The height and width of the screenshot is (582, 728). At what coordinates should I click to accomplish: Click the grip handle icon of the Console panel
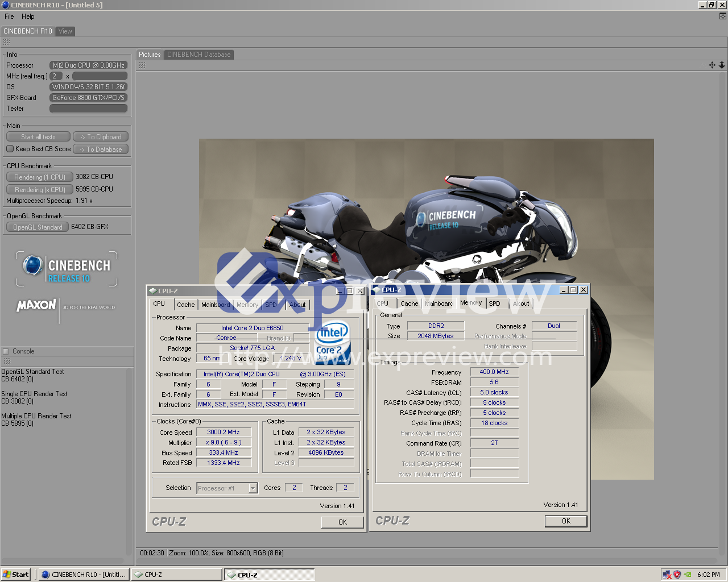tap(6, 361)
